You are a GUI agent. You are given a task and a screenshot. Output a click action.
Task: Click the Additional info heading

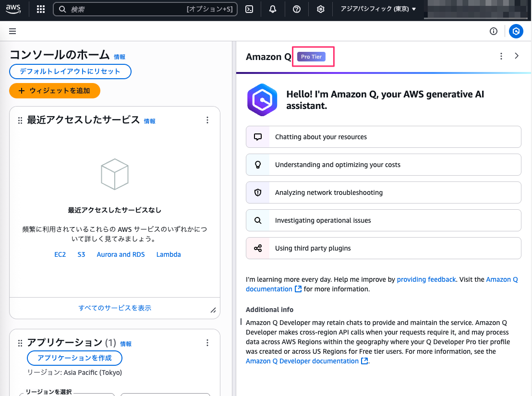(x=270, y=310)
